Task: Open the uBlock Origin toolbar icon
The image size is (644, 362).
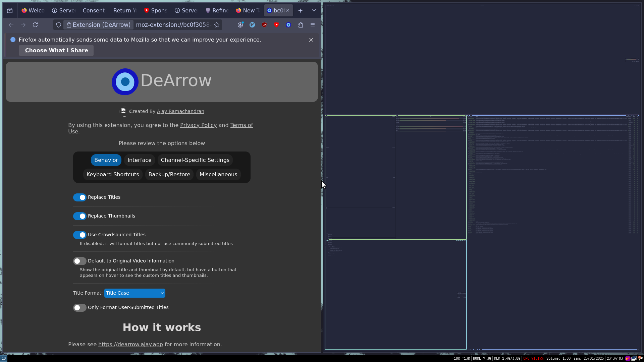Action: 264,25
